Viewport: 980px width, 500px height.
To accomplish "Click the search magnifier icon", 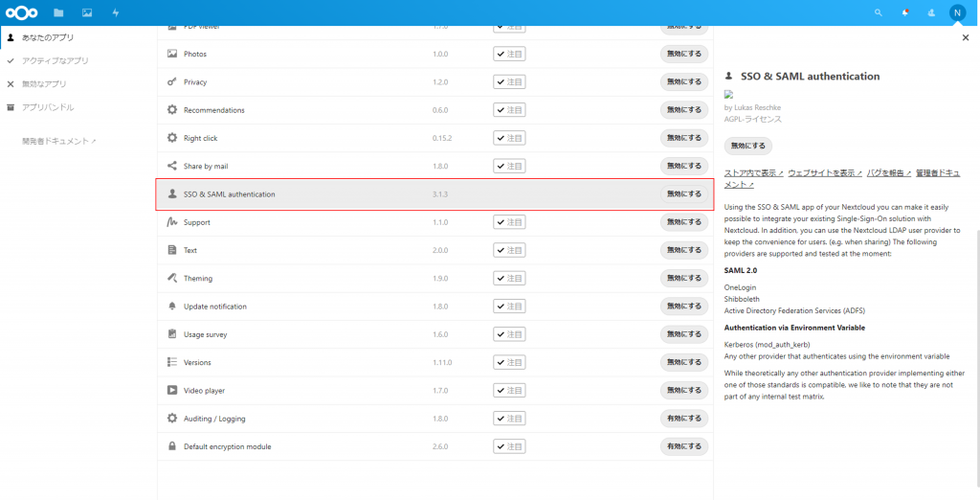I will coord(879,12).
